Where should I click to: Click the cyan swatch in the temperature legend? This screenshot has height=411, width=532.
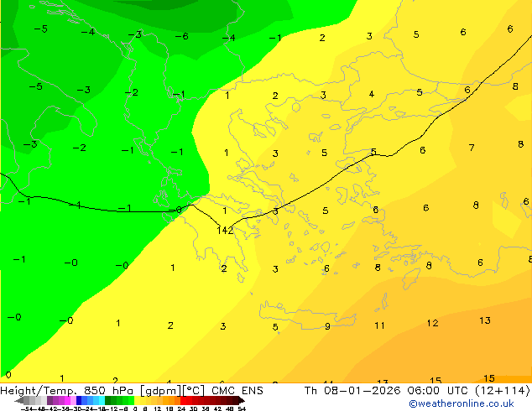pos(102,401)
